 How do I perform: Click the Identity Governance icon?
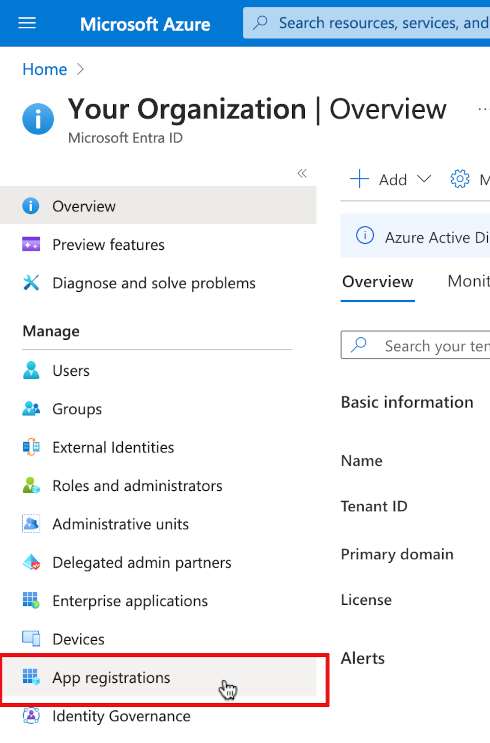tap(31, 716)
